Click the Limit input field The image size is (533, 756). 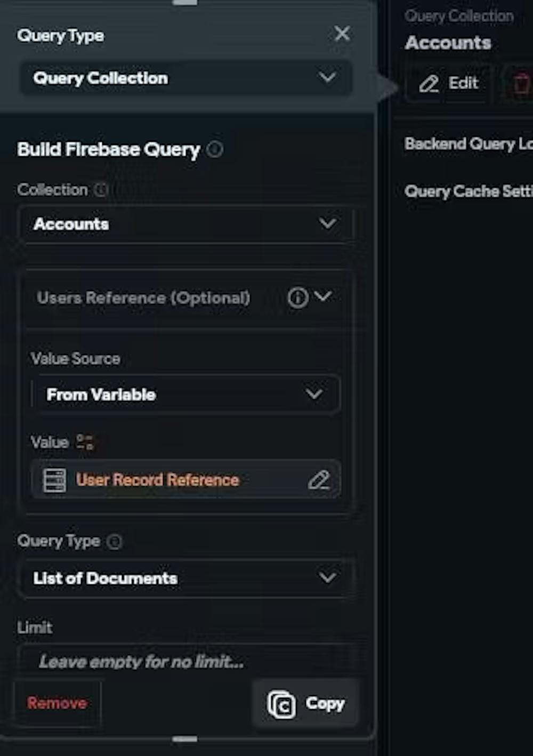[185, 662]
